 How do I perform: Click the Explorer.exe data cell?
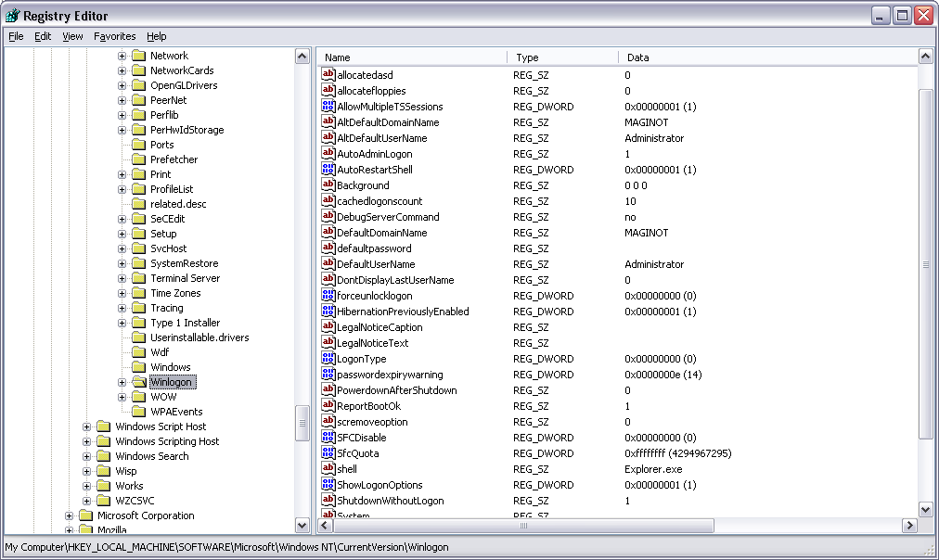coord(653,469)
